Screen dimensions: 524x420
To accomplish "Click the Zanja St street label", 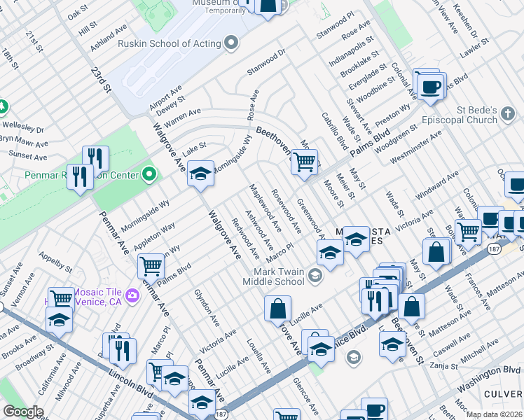I will 444,366.
